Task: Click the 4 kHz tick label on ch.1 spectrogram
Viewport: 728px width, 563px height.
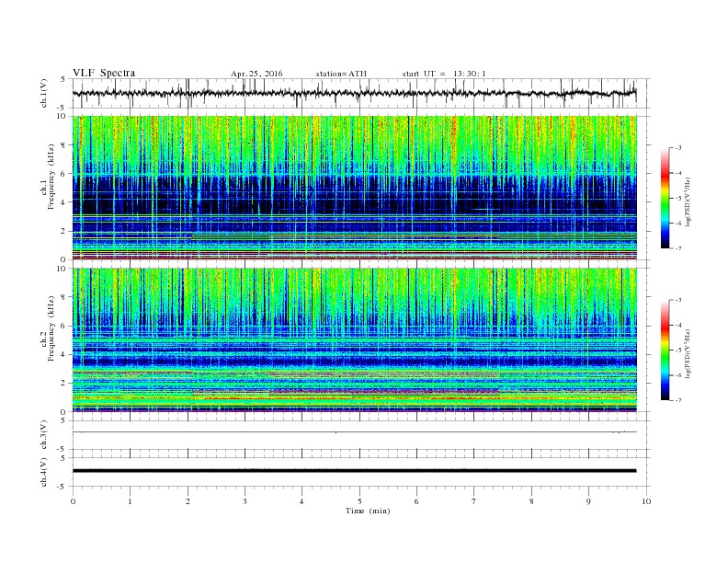Action: (x=64, y=202)
